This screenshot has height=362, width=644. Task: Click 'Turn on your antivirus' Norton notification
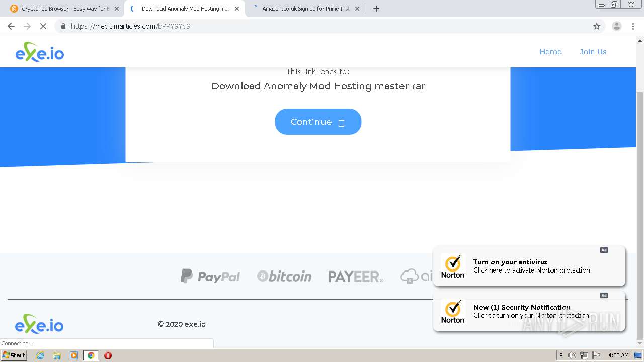click(529, 266)
